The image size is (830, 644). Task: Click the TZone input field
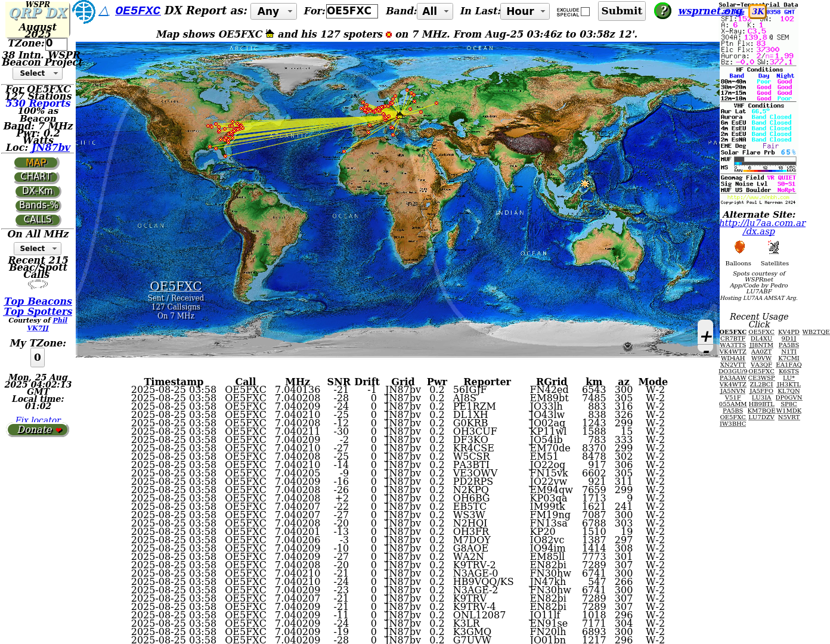pyautogui.click(x=56, y=44)
